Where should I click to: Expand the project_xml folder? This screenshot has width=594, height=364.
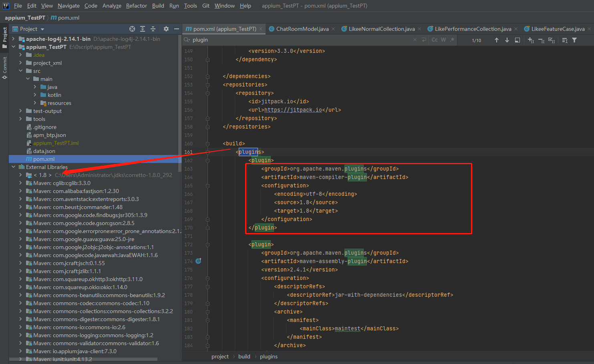point(20,63)
